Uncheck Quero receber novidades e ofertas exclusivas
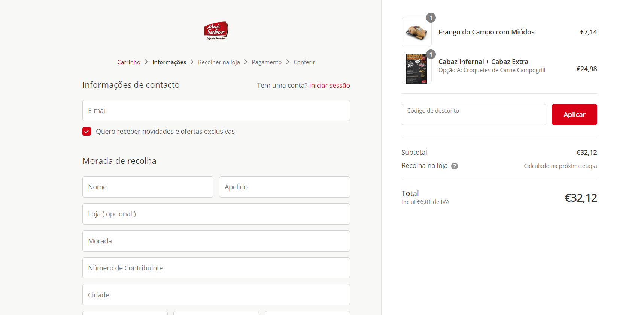Image resolution: width=644 pixels, height=315 pixels. [87, 132]
